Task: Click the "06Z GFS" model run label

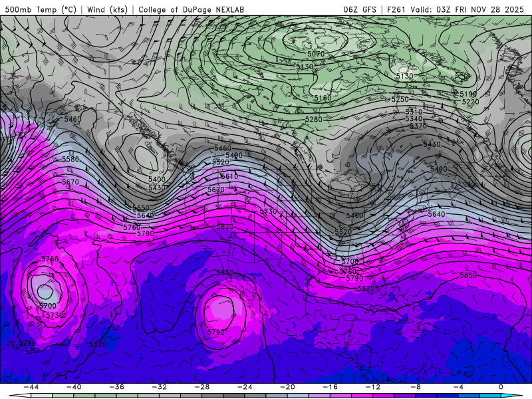Action: 360,9
